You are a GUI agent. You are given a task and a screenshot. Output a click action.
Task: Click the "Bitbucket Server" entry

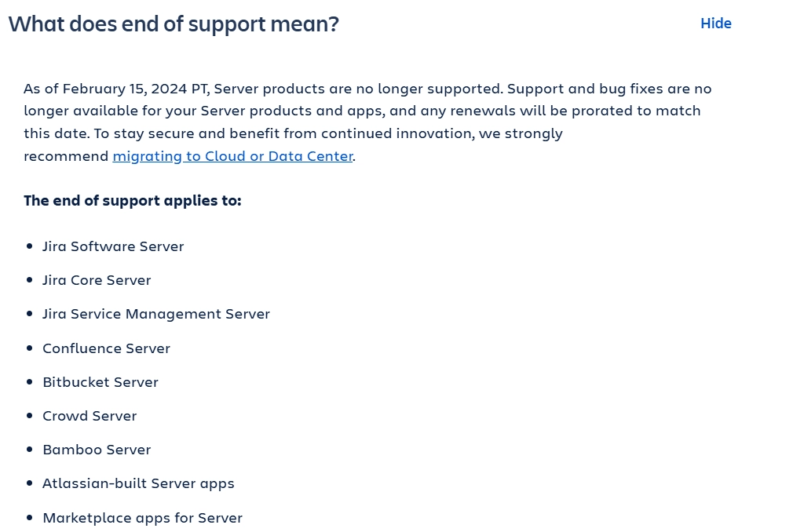[100, 382]
